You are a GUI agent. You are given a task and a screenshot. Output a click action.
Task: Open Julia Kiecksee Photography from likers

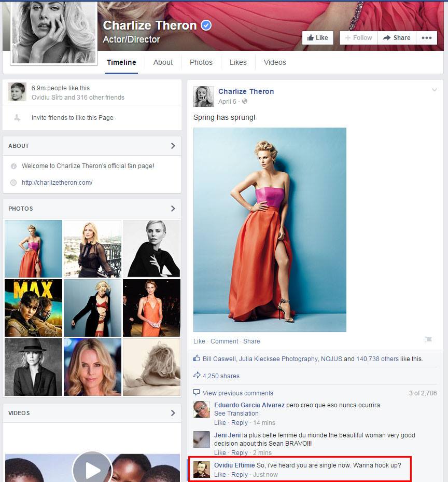278,359
